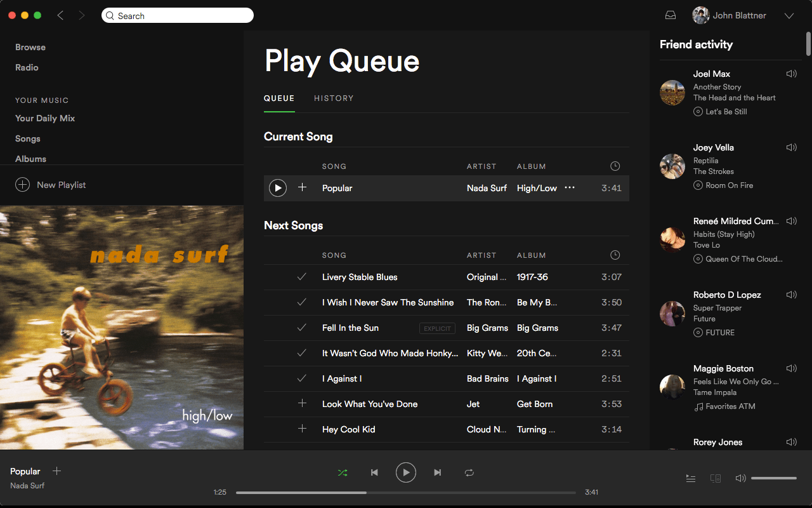Open Radio in the sidebar
This screenshot has width=812, height=508.
click(27, 67)
